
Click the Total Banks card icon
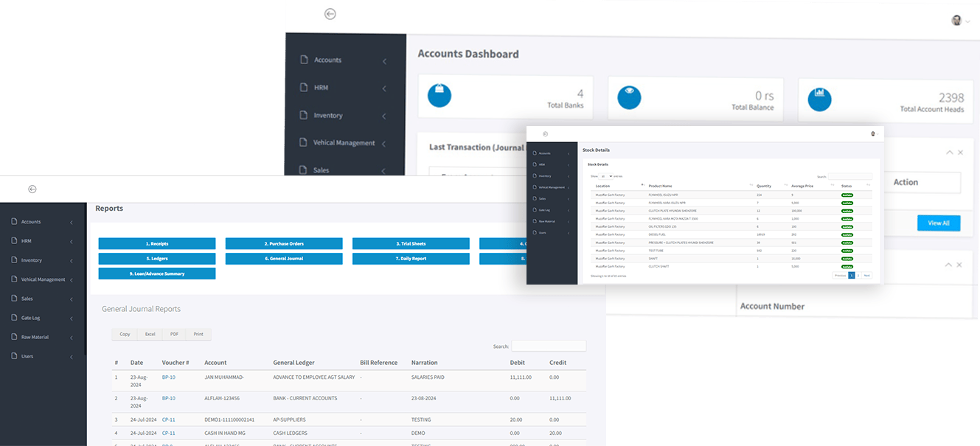pos(439,96)
